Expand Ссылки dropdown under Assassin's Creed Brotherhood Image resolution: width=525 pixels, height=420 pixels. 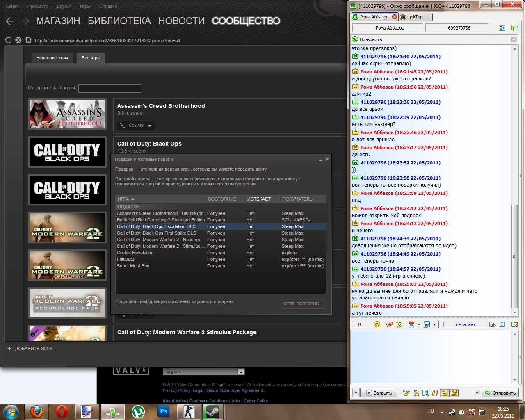[136, 126]
